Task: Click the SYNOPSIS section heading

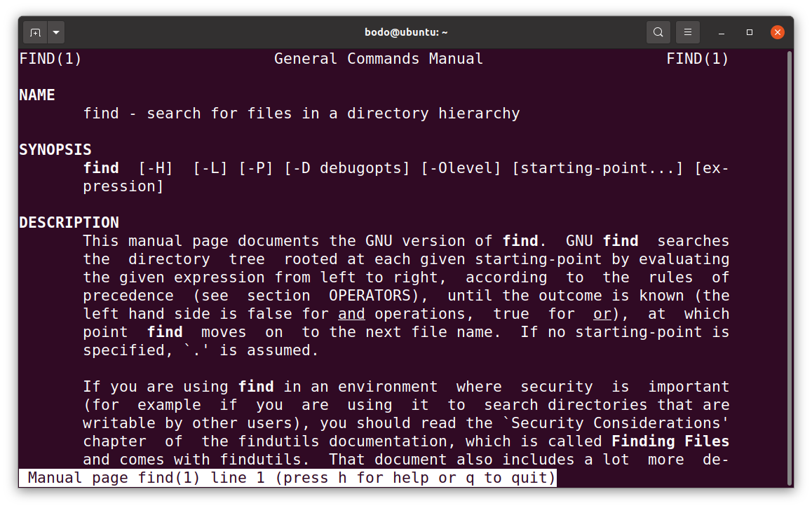Action: point(55,149)
